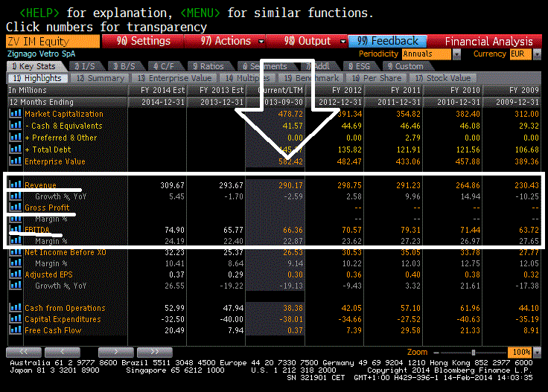548x392 pixels.
Task: Click chart icon beside Market Capitalization
Action: point(16,114)
